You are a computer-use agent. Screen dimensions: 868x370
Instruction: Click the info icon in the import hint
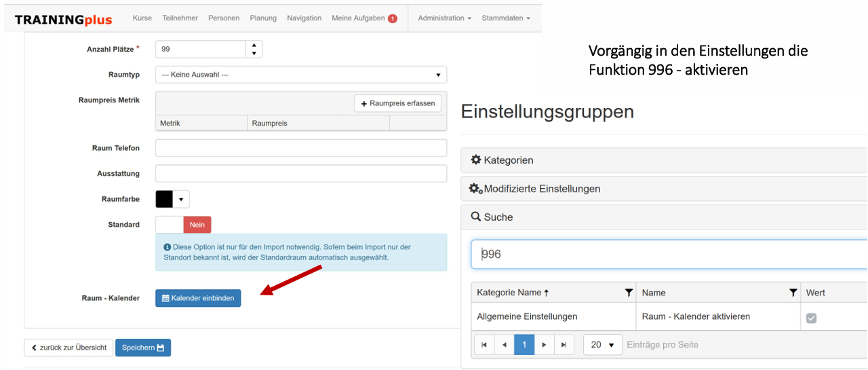tap(167, 247)
